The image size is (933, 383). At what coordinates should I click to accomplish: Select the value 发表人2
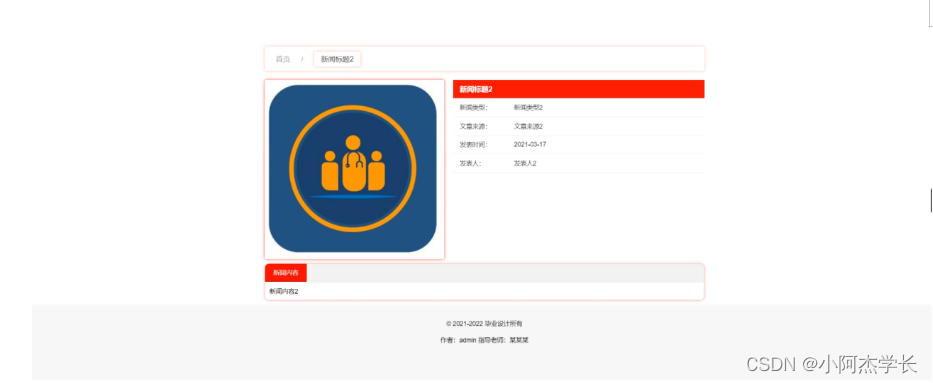525,163
